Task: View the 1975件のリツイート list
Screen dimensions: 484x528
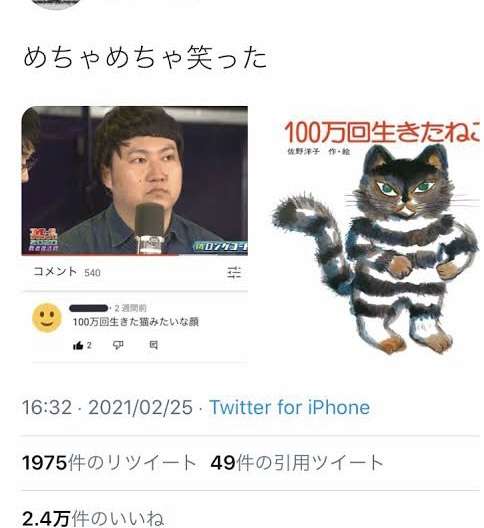Action: [109, 462]
